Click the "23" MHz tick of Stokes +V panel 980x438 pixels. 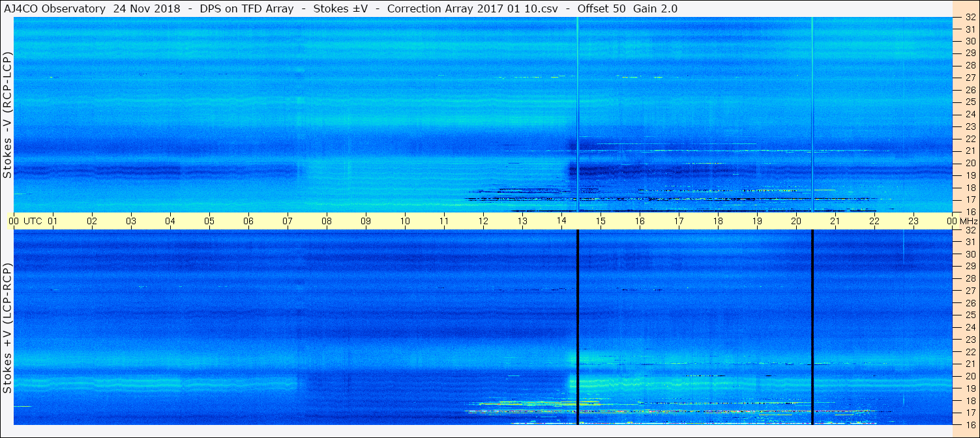970,340
